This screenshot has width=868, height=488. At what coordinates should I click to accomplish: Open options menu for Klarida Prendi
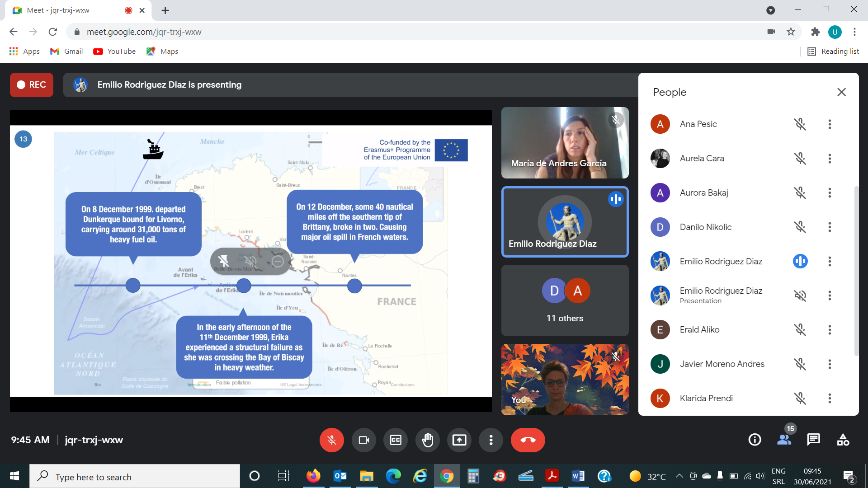click(830, 399)
